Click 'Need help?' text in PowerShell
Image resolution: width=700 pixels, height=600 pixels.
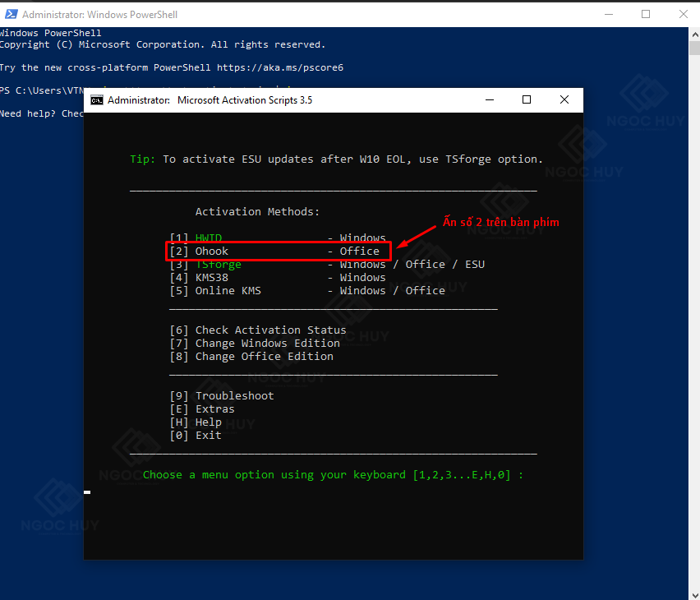[x=28, y=113]
